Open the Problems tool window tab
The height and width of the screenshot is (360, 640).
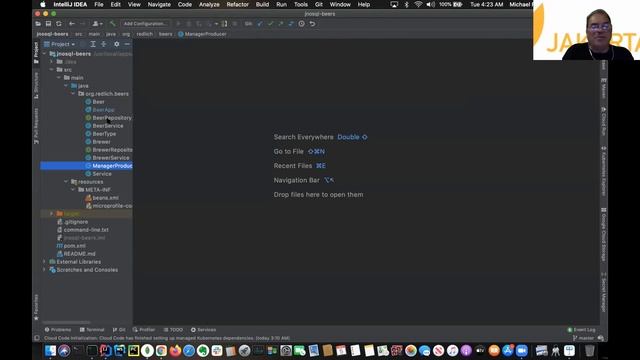pyautogui.click(x=58, y=330)
